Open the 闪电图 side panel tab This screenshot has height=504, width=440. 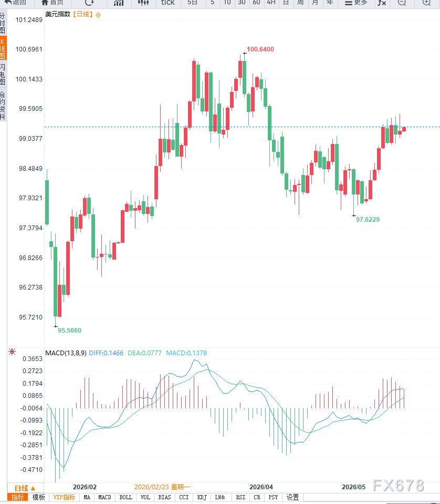(x=3, y=74)
